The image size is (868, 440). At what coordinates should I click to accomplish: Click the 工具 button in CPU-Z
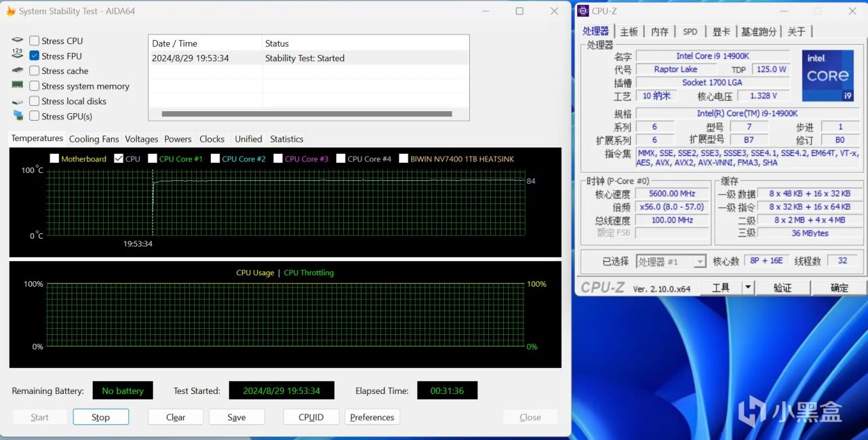click(721, 287)
